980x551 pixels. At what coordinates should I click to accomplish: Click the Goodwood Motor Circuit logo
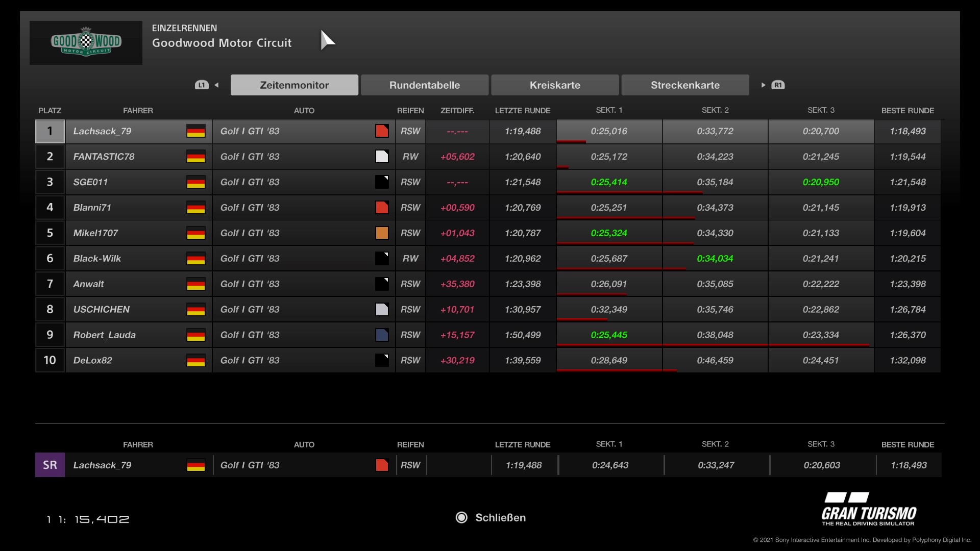click(86, 42)
